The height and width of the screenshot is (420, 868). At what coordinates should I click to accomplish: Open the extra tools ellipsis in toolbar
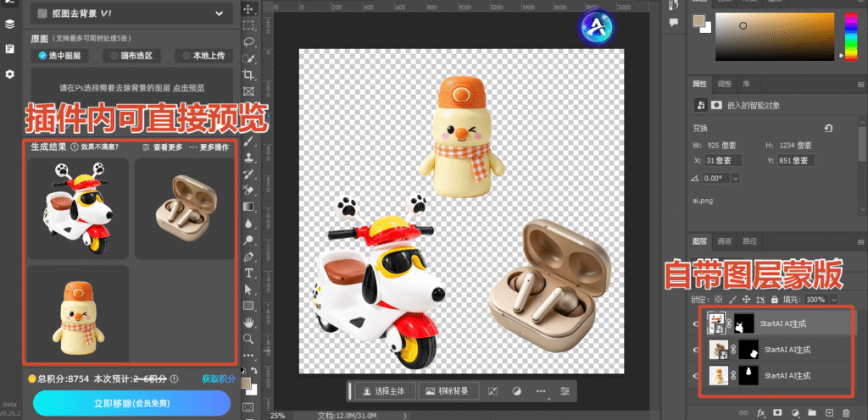pyautogui.click(x=248, y=355)
